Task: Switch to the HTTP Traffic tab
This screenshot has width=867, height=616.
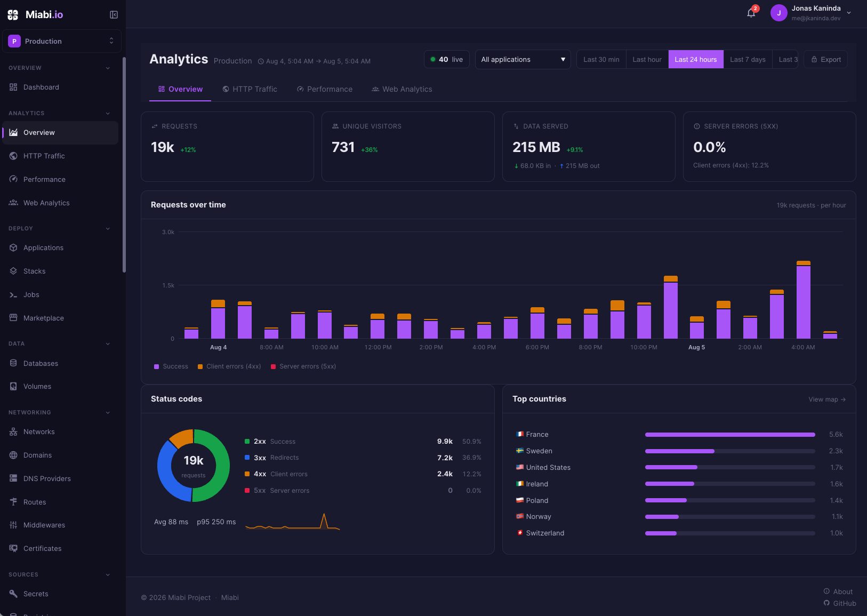Action: pyautogui.click(x=250, y=89)
